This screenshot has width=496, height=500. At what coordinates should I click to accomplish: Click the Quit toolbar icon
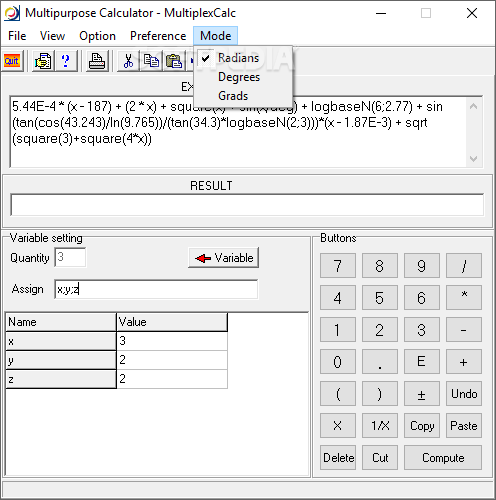point(12,61)
